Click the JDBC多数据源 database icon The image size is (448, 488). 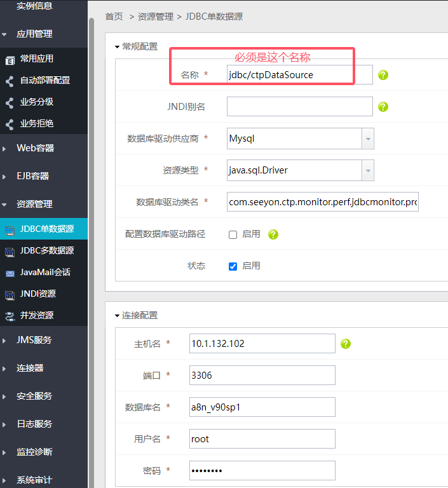pos(10,252)
